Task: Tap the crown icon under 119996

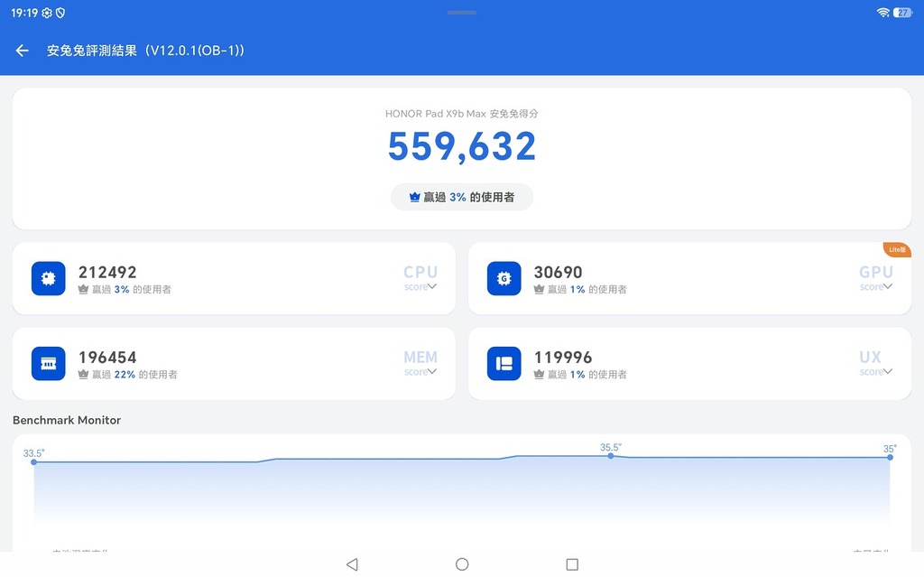Action: click(x=539, y=374)
